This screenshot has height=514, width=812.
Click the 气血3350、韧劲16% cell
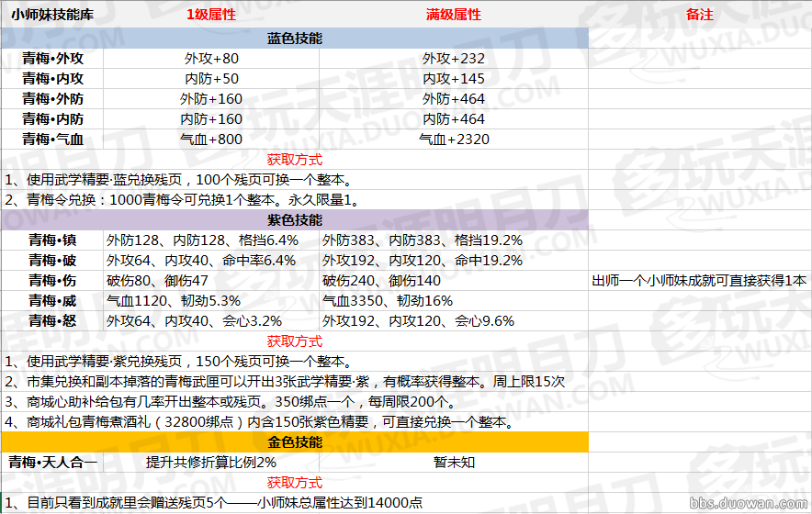click(x=454, y=301)
